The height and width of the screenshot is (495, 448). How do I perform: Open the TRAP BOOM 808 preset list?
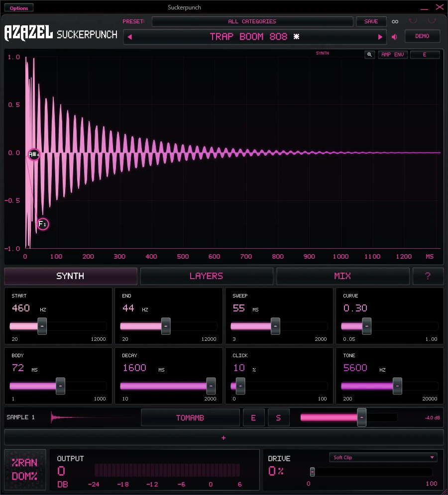pos(255,37)
